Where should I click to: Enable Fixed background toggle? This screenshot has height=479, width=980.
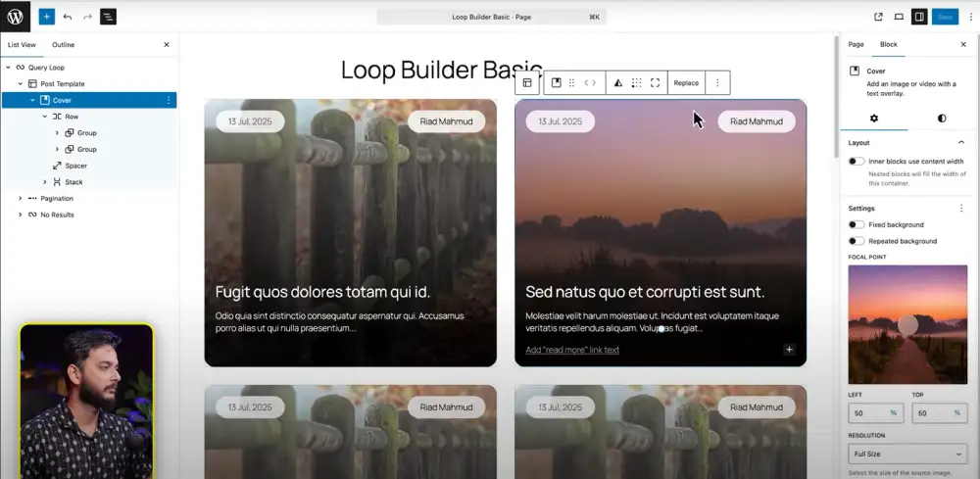(x=857, y=224)
